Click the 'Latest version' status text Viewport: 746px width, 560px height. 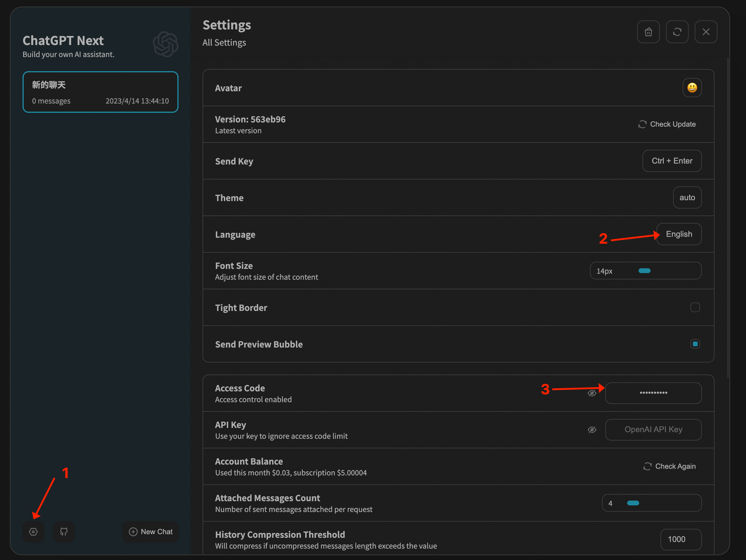(238, 131)
